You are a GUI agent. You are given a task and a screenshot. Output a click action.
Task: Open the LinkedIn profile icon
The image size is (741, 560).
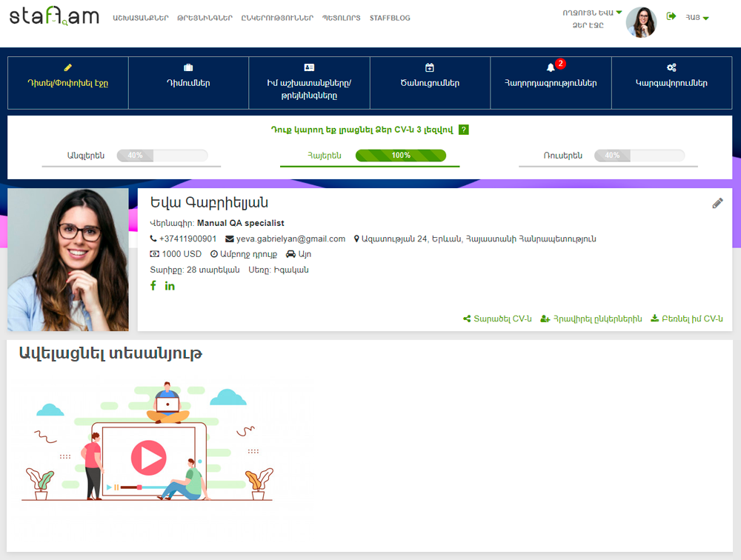pos(170,286)
